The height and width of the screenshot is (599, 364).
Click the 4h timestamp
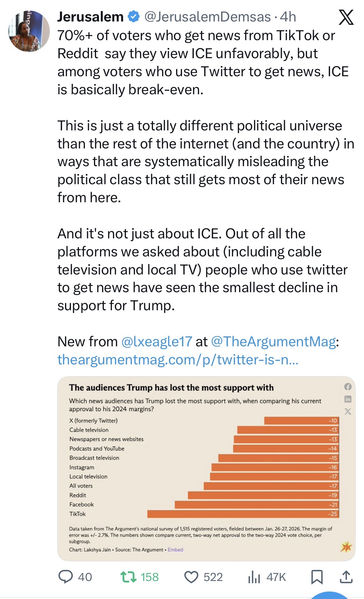(x=288, y=17)
